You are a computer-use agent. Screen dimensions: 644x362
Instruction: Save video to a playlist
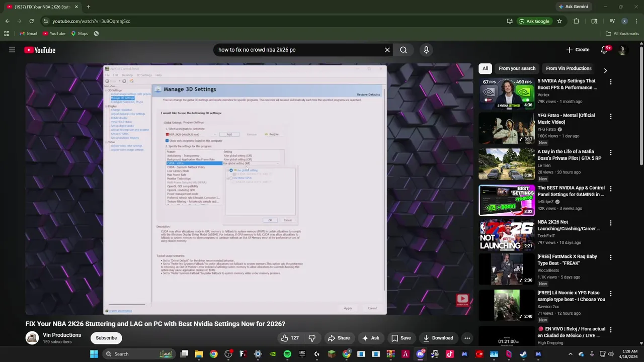pos(401,338)
